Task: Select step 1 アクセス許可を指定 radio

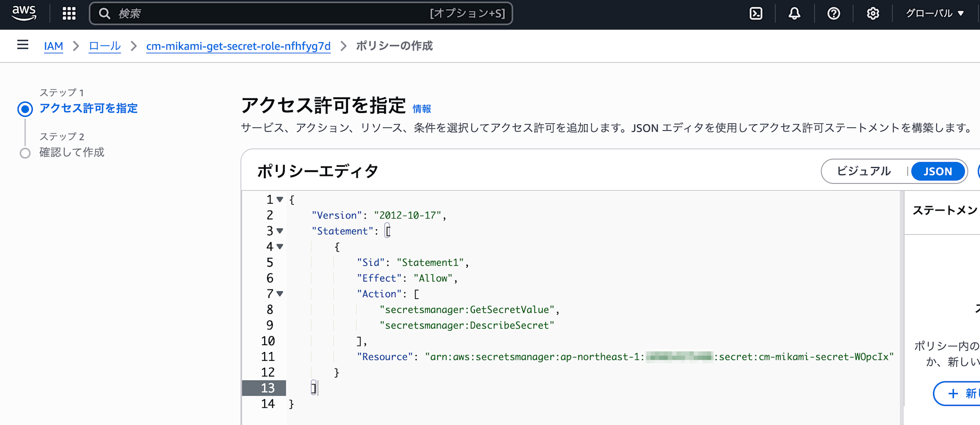Action: [x=25, y=109]
